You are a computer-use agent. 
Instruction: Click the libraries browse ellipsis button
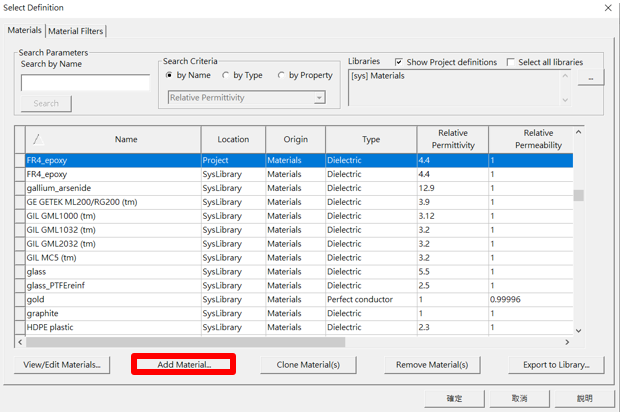(x=591, y=78)
